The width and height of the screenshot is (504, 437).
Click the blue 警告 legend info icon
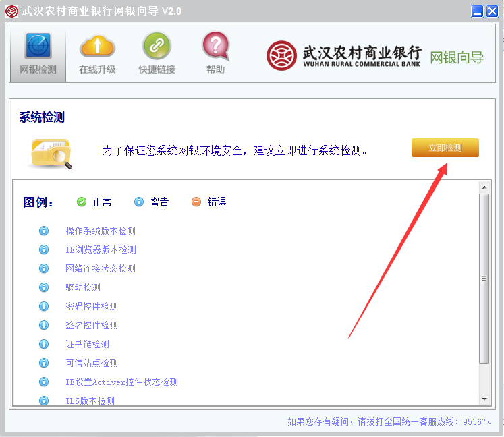[x=139, y=202]
